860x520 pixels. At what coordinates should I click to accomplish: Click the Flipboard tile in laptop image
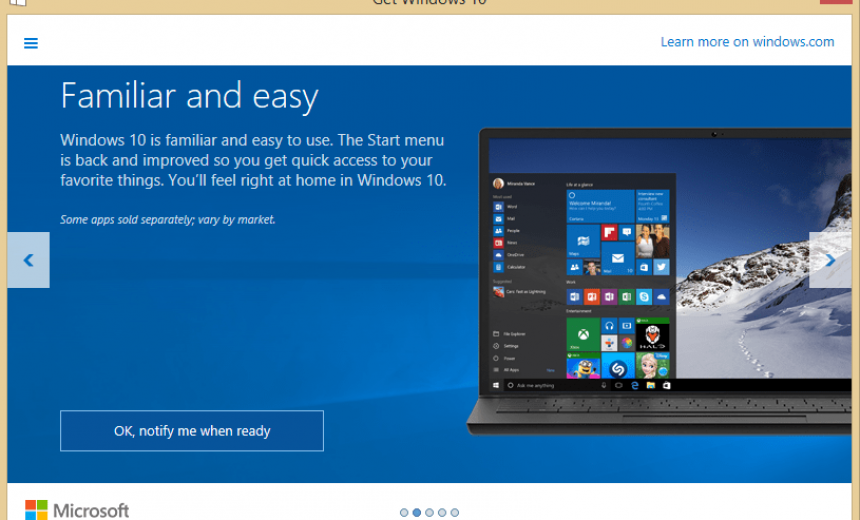coord(609,232)
